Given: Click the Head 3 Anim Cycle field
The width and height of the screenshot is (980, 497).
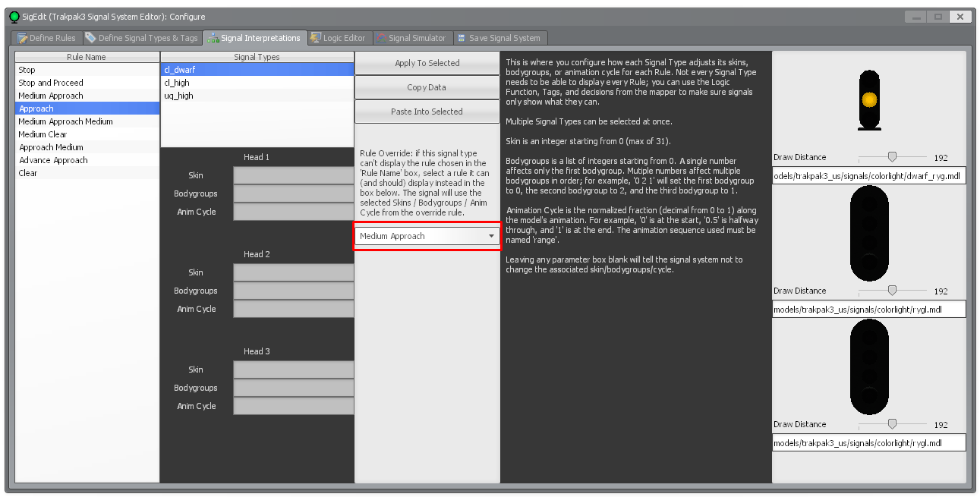Looking at the screenshot, I should coord(294,406).
